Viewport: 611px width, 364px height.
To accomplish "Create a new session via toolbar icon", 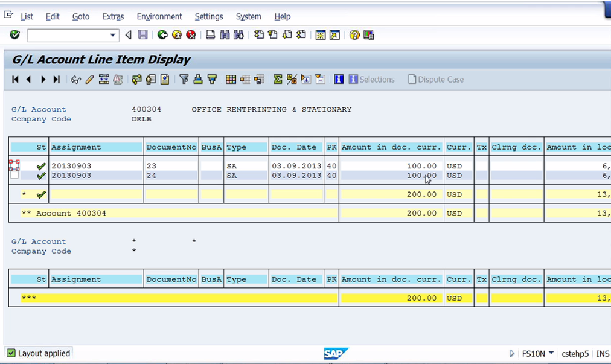I will coord(321,34).
